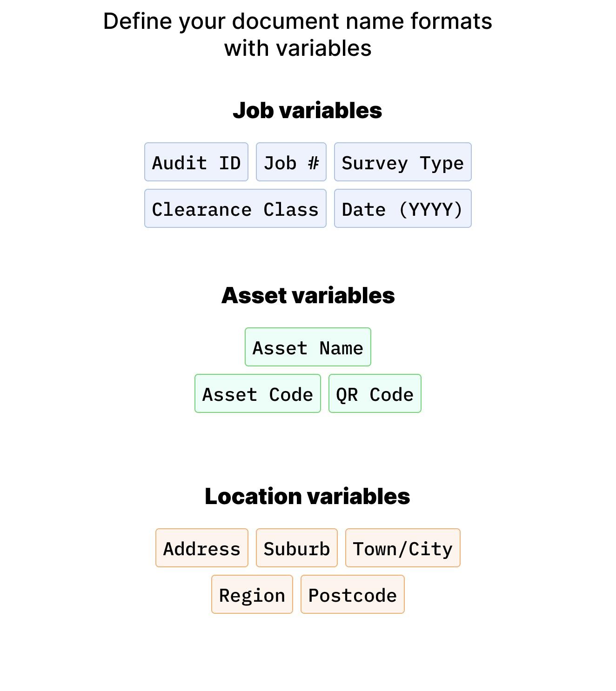The height and width of the screenshot is (691, 616).
Task: Click the word Class in Clearance Class chip
Action: click(291, 209)
